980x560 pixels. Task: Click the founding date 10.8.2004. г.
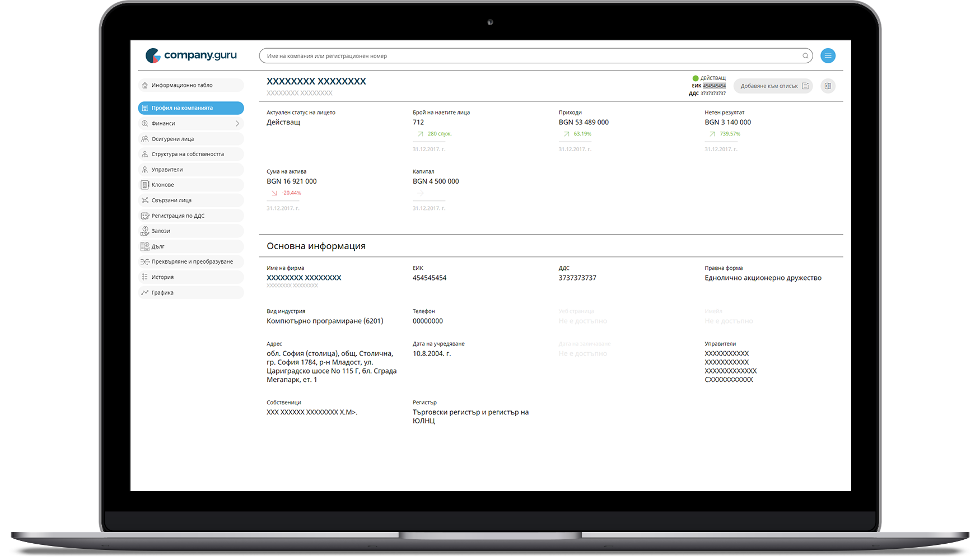432,353
